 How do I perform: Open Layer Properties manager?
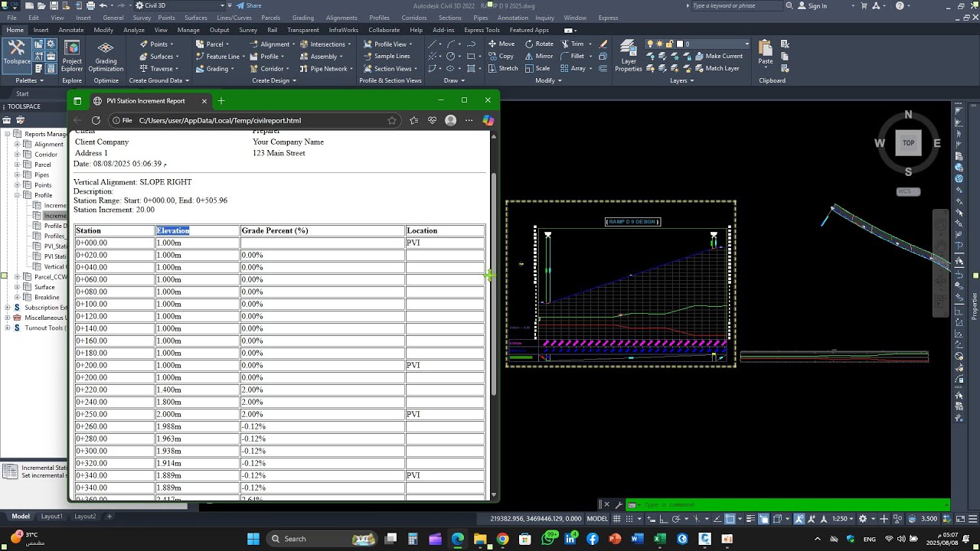click(629, 56)
